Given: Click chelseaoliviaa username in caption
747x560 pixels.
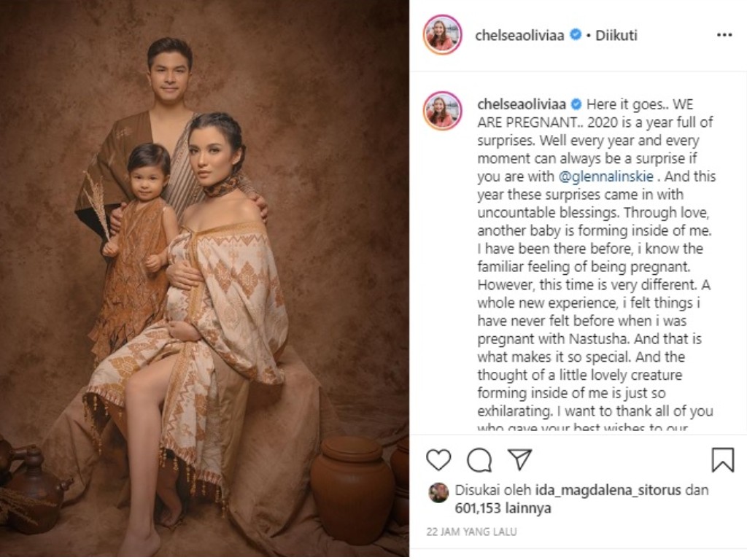Looking at the screenshot, I should coord(522,104).
